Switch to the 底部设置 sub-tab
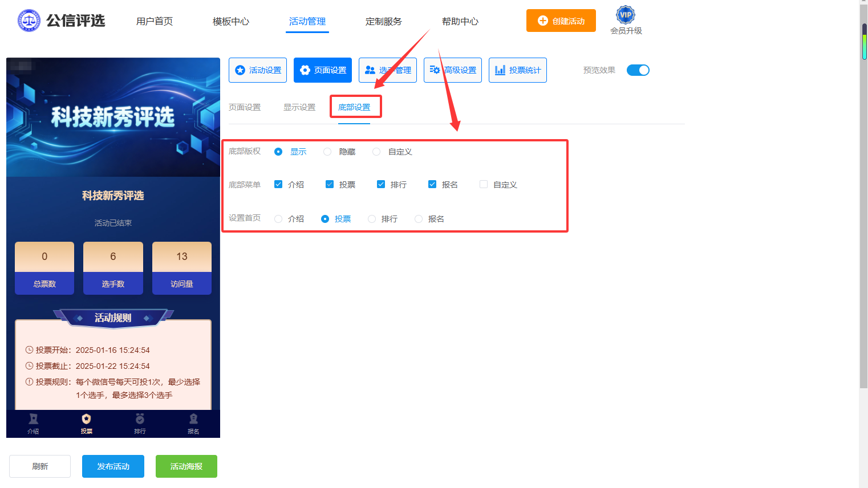The width and height of the screenshot is (868, 488). pyautogui.click(x=354, y=107)
